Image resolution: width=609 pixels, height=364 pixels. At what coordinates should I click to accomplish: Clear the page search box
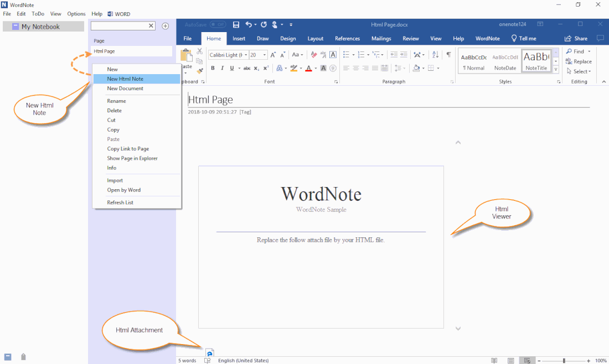(151, 25)
